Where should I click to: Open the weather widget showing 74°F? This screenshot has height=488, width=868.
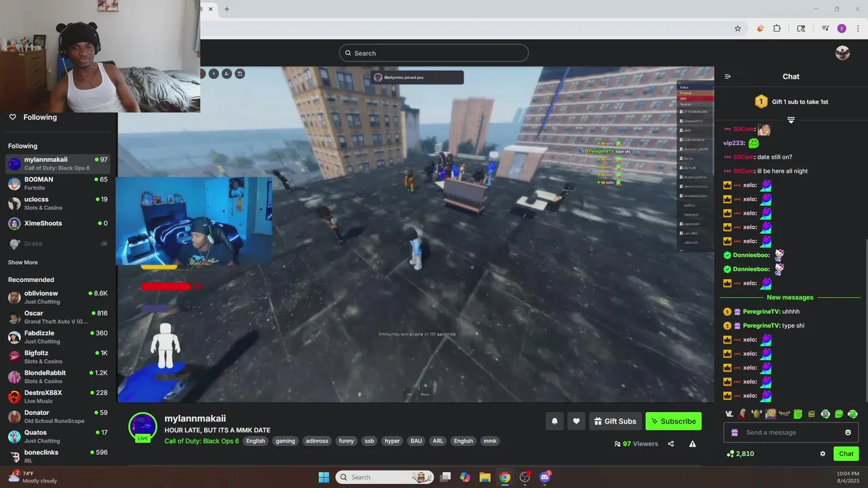[x=32, y=477]
